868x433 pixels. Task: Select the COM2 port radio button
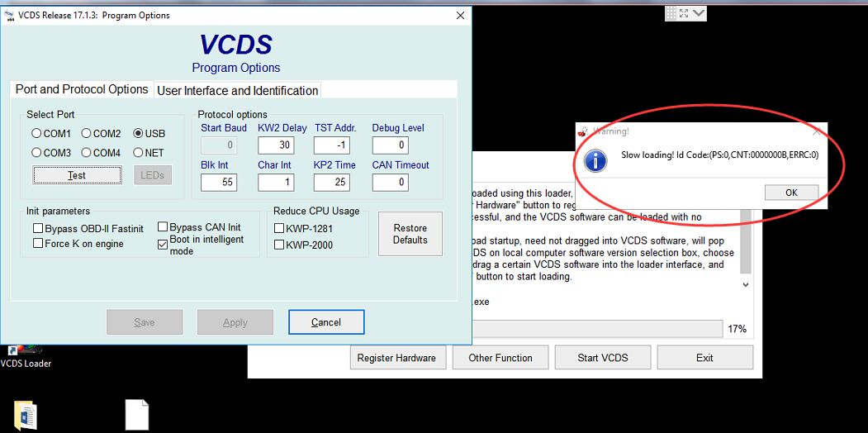click(87, 133)
